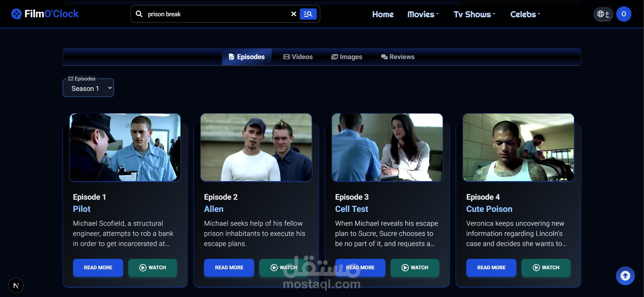This screenshot has width=644, height=297.
Task: Click the FilmO'Clock brand name text
Action: click(51, 14)
